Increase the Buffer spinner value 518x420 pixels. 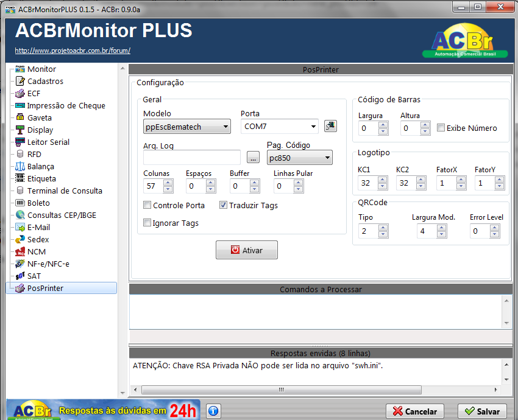[254, 183]
